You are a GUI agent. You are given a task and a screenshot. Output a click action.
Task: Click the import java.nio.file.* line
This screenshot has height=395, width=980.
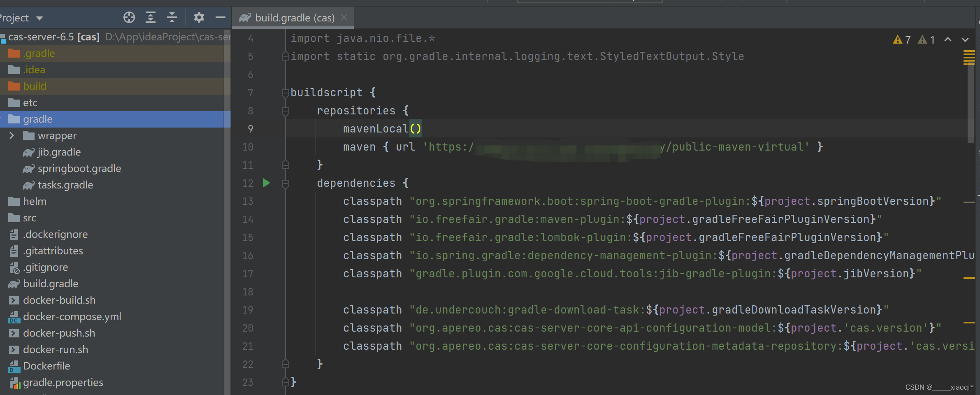click(x=362, y=38)
